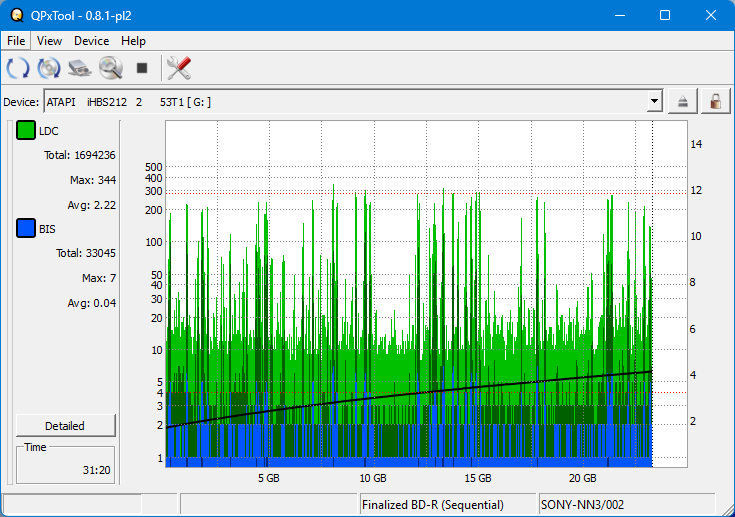This screenshot has width=735, height=517.
Task: Start test with magnifier disc icon
Action: (111, 68)
